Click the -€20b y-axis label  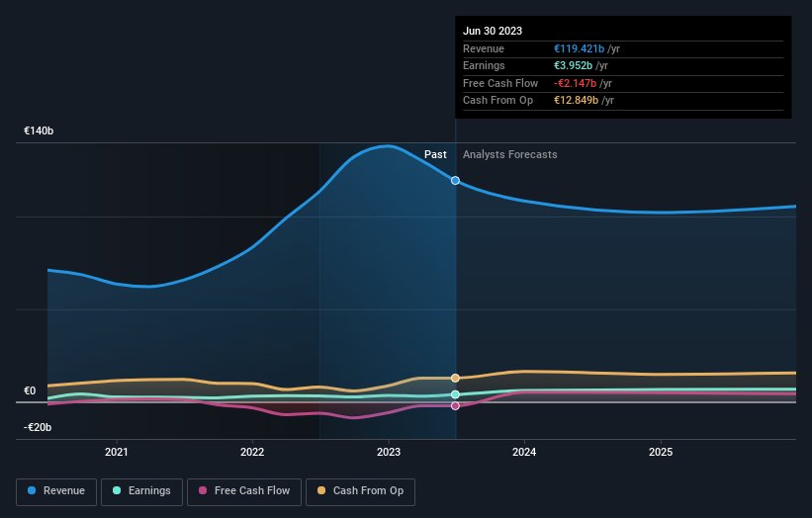(38, 427)
